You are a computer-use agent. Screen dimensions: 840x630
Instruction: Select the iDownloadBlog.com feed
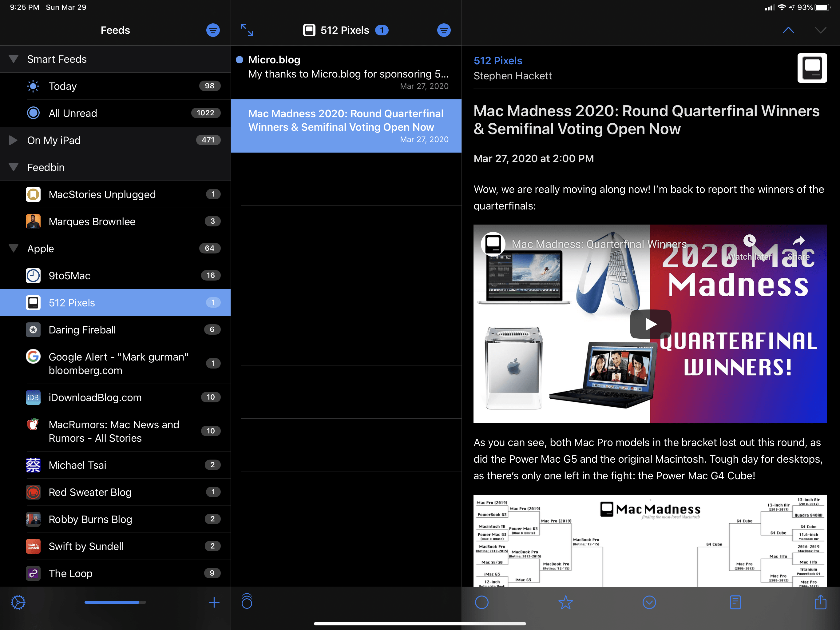click(115, 397)
